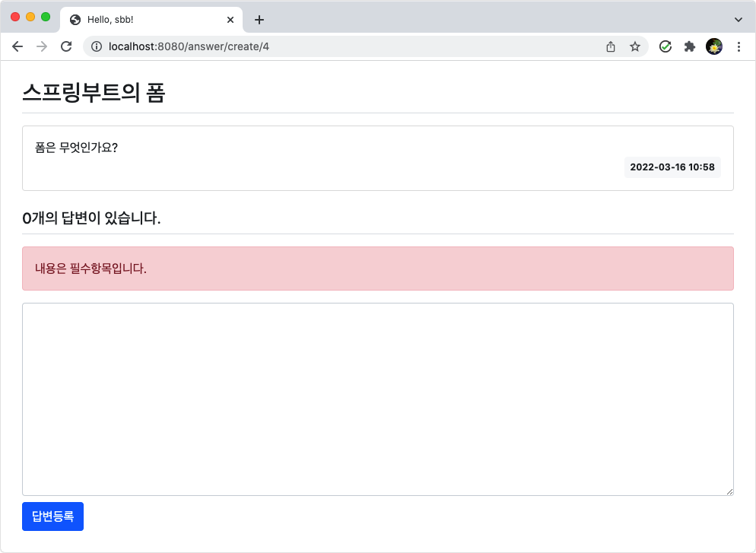Screen dimensions: 756x553
Task: Minimize the window with the yellow button
Action: click(x=30, y=17)
